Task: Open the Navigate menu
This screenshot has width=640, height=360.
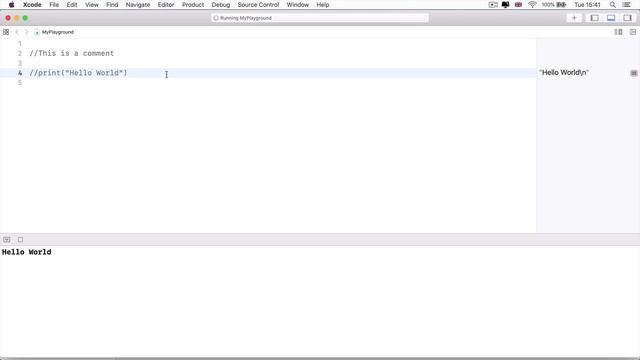Action: pos(138,5)
